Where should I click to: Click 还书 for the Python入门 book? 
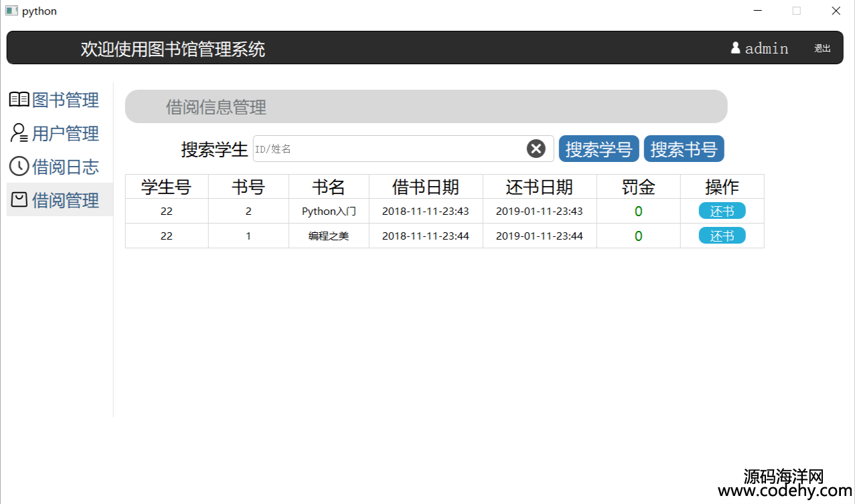pyautogui.click(x=722, y=212)
